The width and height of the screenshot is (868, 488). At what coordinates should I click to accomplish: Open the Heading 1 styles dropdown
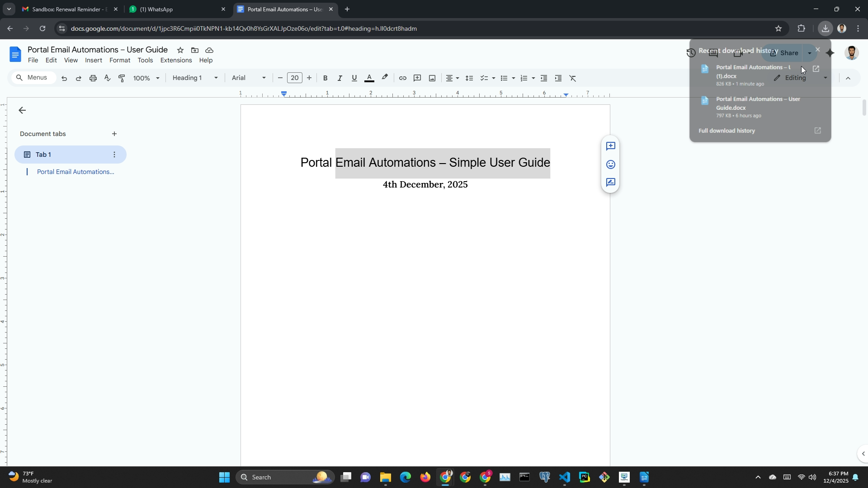[195, 78]
